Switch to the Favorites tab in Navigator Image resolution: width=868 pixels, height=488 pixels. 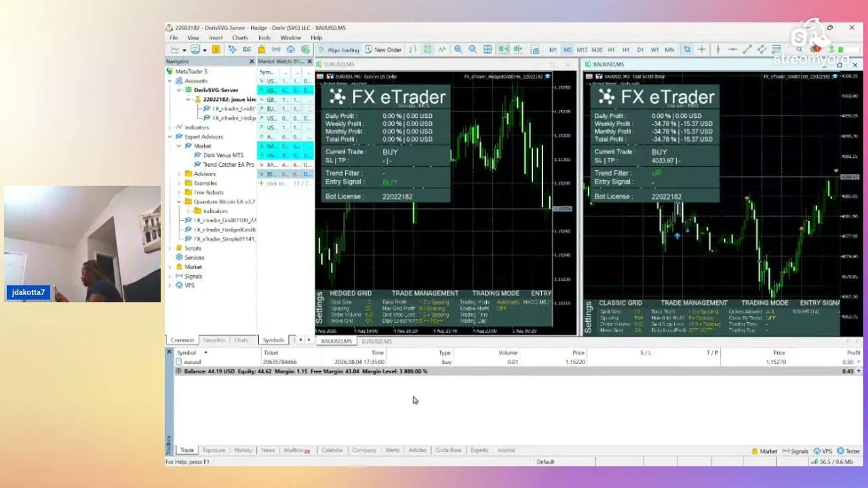point(214,340)
